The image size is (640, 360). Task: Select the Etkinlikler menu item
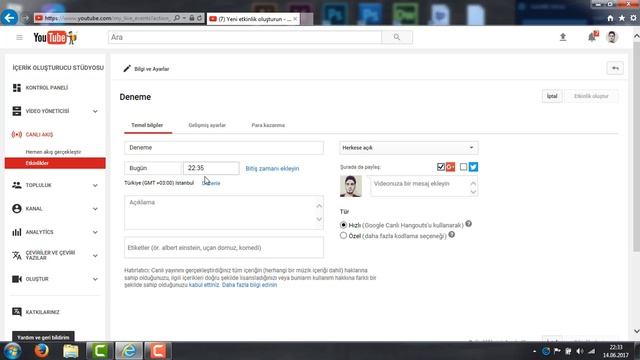55,163
